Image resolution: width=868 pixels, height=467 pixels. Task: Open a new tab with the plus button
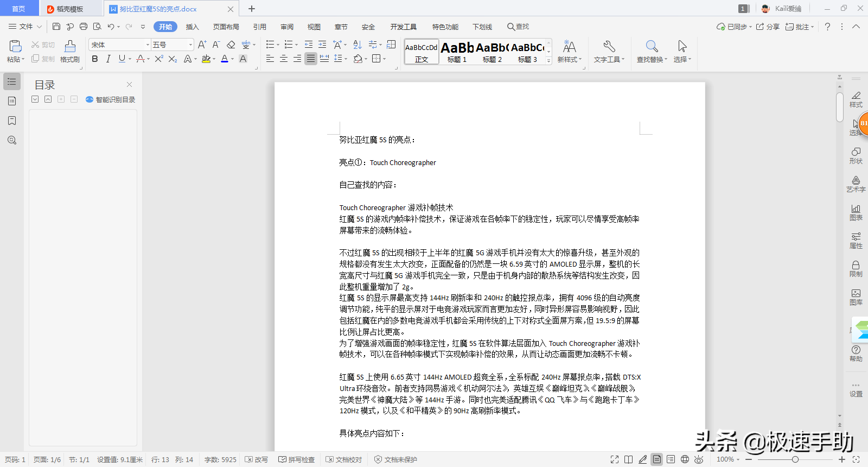coord(252,9)
